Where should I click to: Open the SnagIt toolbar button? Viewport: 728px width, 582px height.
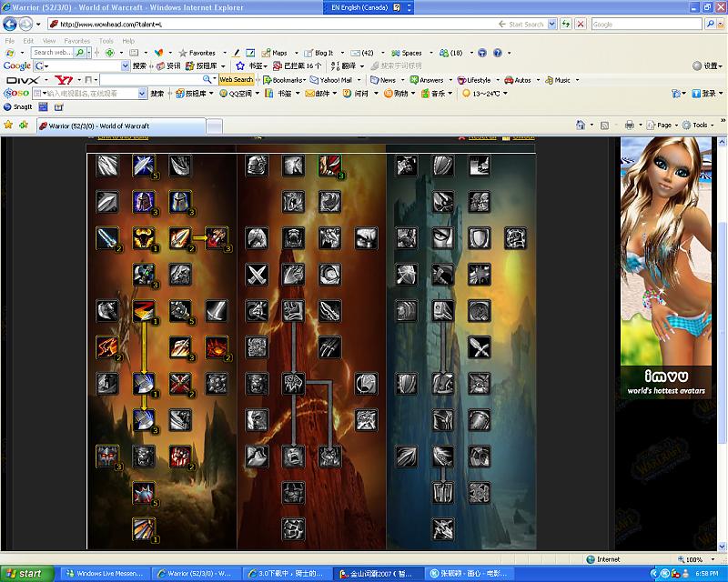[x=18, y=106]
